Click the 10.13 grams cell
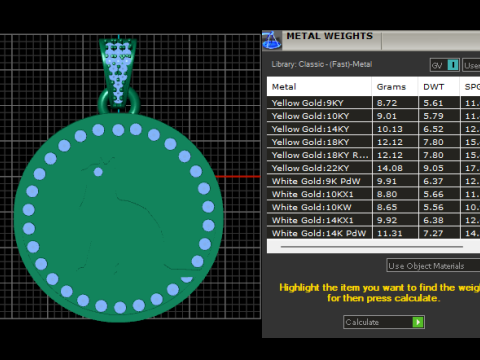 click(x=395, y=129)
